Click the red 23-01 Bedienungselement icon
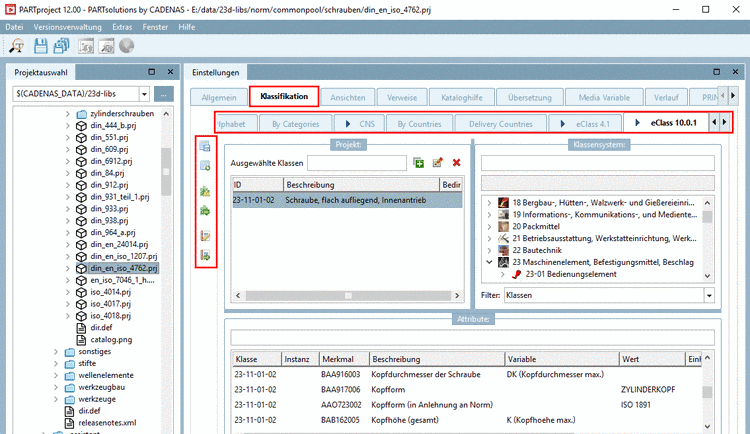 click(x=517, y=274)
